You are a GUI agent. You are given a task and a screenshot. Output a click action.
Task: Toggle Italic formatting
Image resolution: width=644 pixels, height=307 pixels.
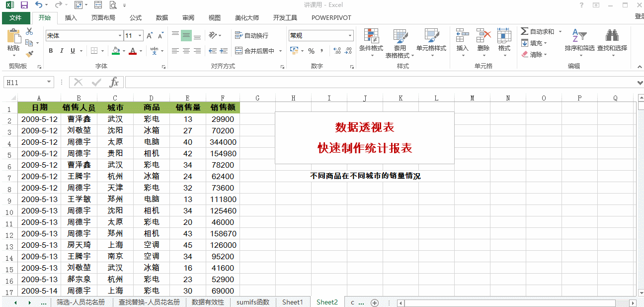click(x=62, y=51)
